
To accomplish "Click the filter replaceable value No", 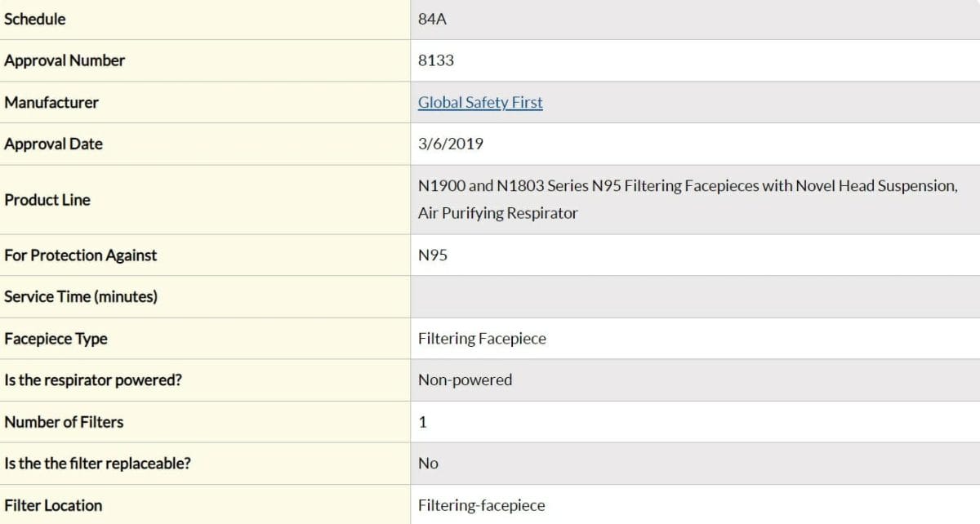I will [x=428, y=464].
